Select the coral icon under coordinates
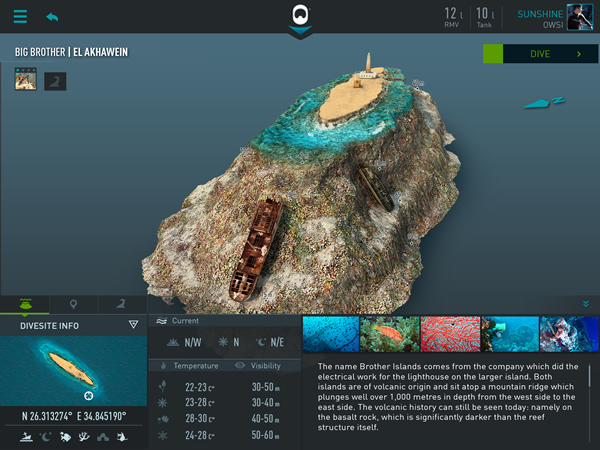This screenshot has height=450, width=600. click(x=83, y=437)
